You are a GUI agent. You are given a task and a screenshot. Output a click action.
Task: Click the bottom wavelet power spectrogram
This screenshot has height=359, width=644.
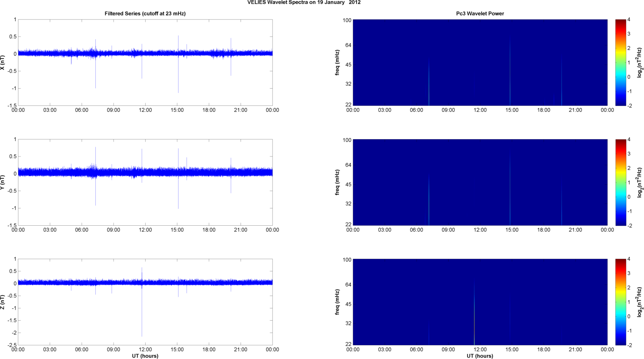click(x=480, y=302)
